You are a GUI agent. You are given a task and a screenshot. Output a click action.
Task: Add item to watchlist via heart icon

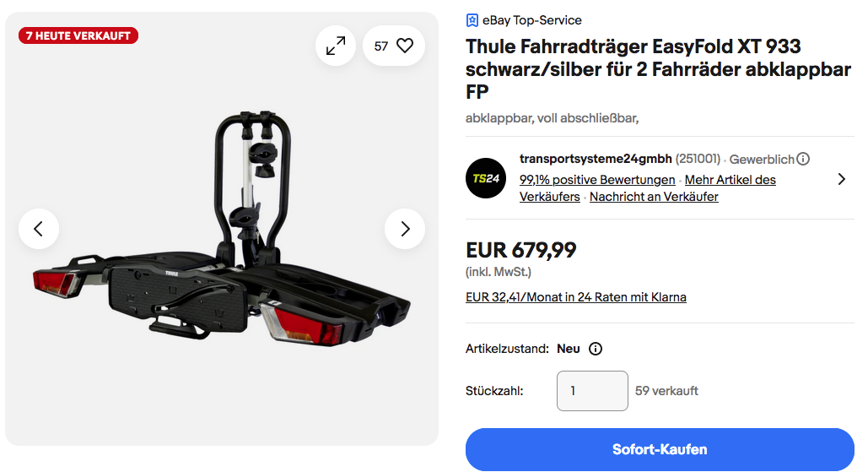point(405,46)
